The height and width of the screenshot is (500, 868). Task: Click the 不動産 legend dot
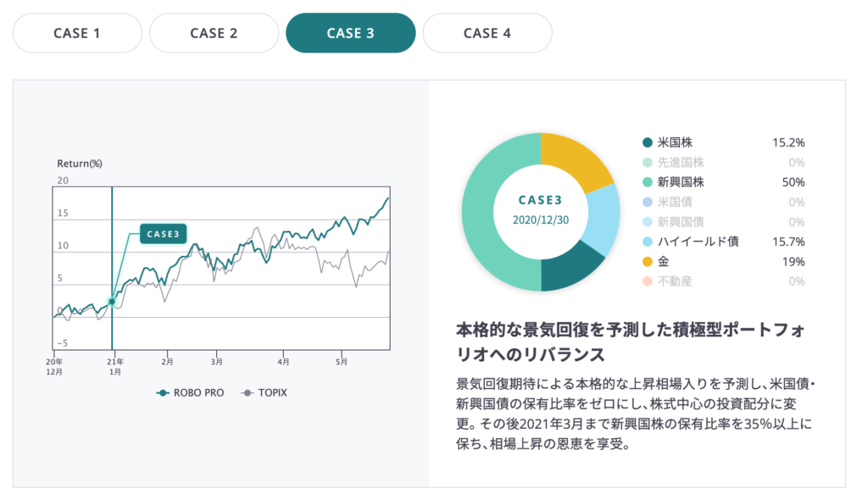[x=648, y=281]
